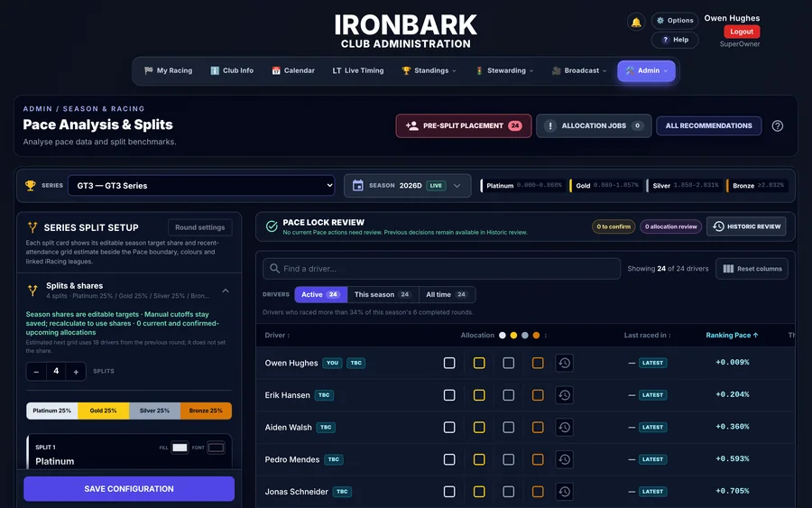This screenshot has height=508, width=812.
Task: Click the Find a driver search field
Action: click(x=441, y=269)
